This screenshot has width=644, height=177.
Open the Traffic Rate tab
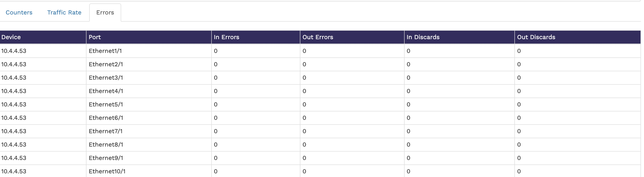point(64,13)
